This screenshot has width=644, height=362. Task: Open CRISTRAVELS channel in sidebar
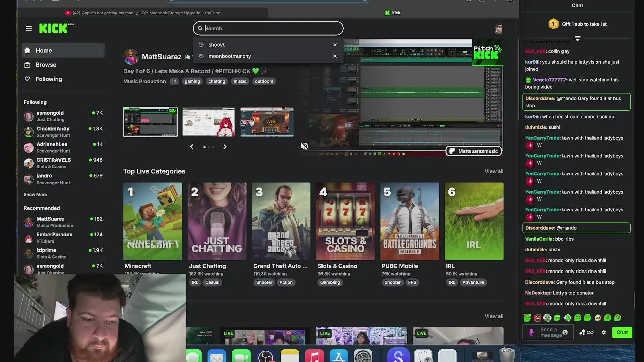(63, 163)
